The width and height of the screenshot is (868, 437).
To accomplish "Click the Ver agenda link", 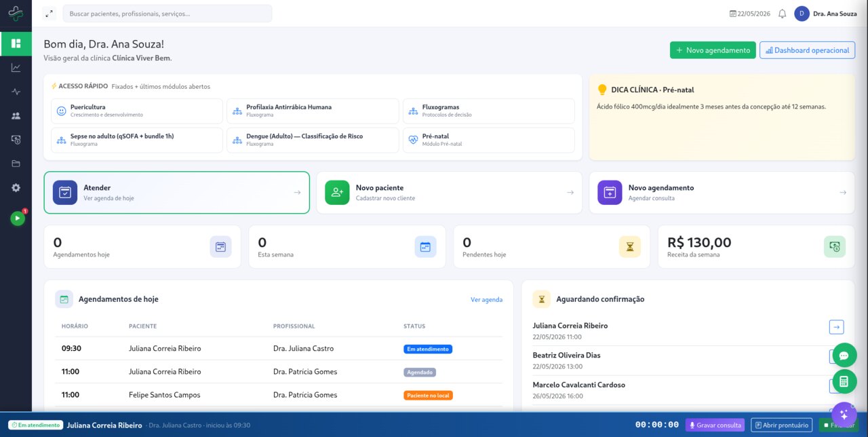I will [x=487, y=299].
